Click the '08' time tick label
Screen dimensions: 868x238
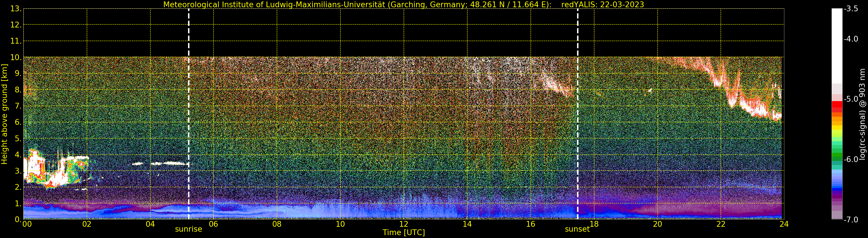click(277, 224)
